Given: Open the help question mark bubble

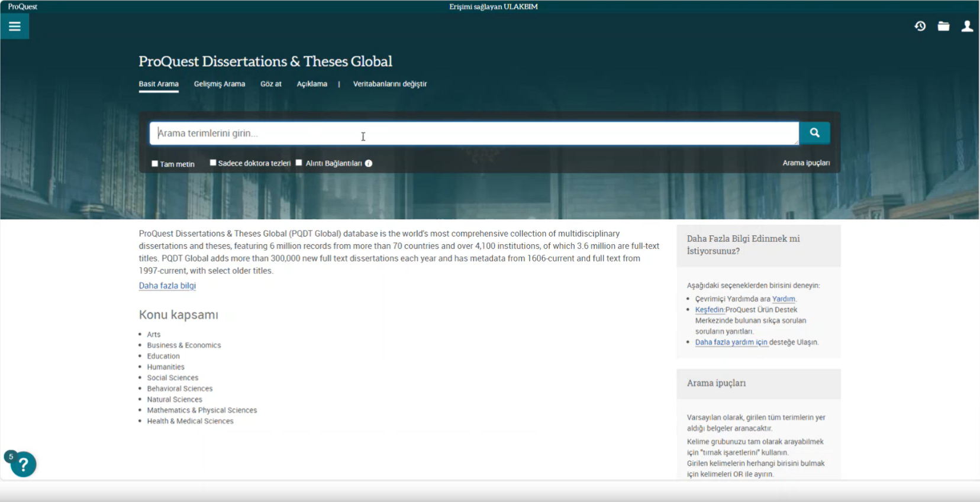Looking at the screenshot, I should coord(23,464).
